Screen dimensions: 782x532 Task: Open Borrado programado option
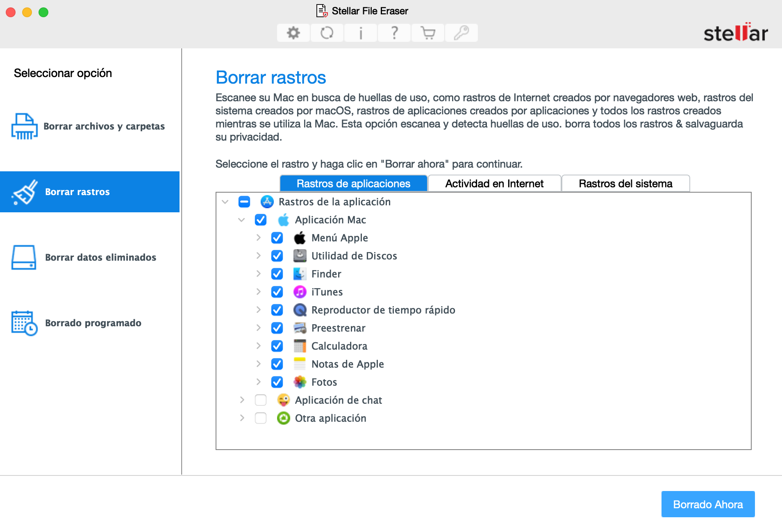[x=90, y=323]
